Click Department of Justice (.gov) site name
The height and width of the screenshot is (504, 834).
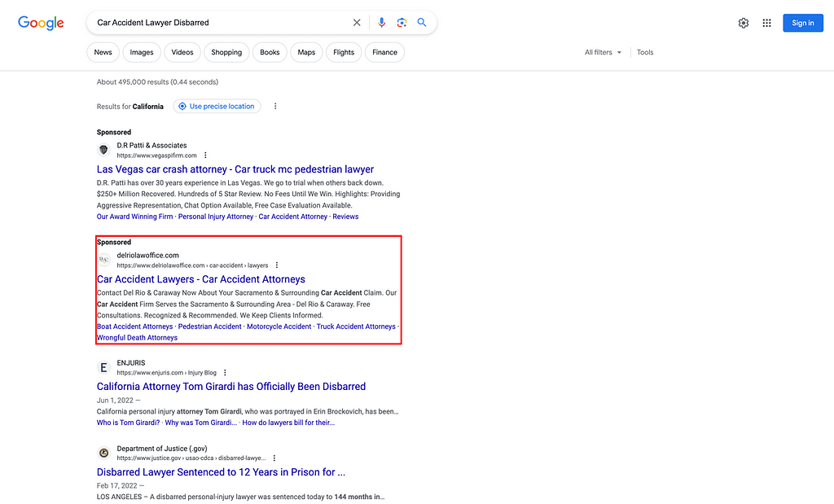(162, 448)
